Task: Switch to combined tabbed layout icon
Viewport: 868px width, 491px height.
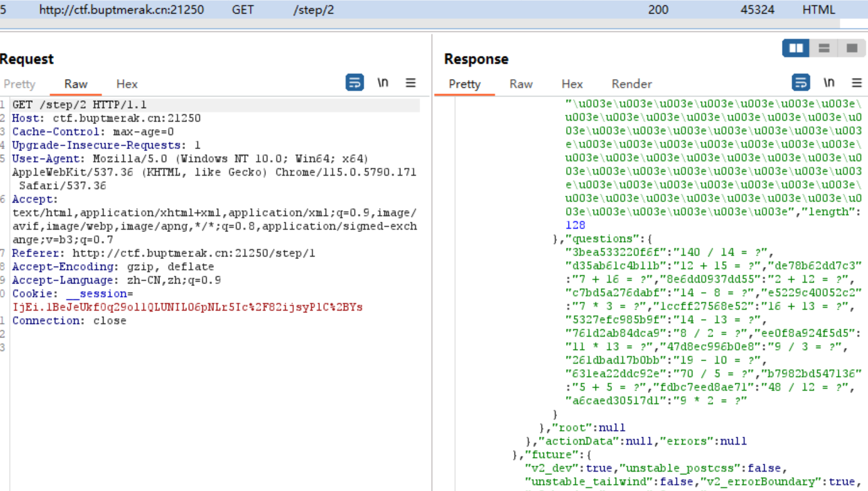Action: 851,48
